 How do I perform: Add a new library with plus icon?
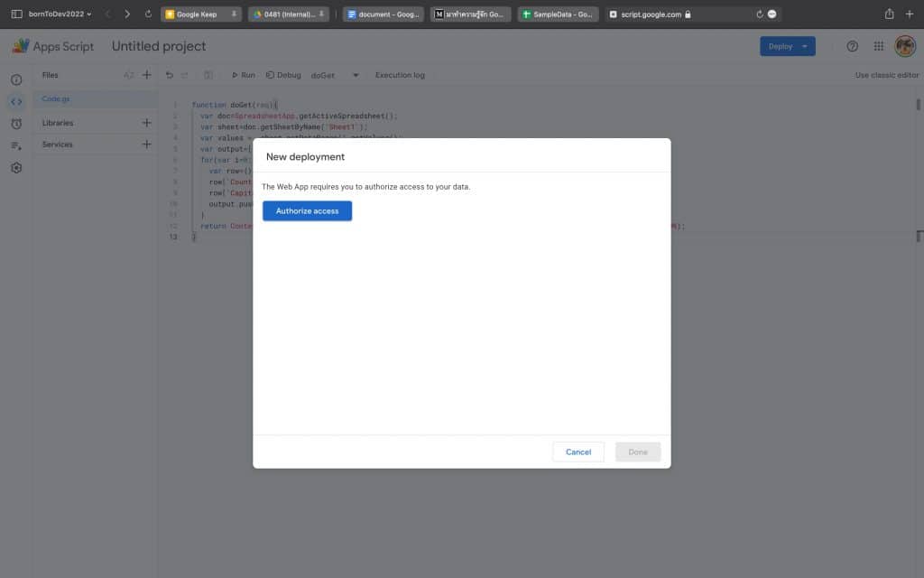click(x=147, y=122)
